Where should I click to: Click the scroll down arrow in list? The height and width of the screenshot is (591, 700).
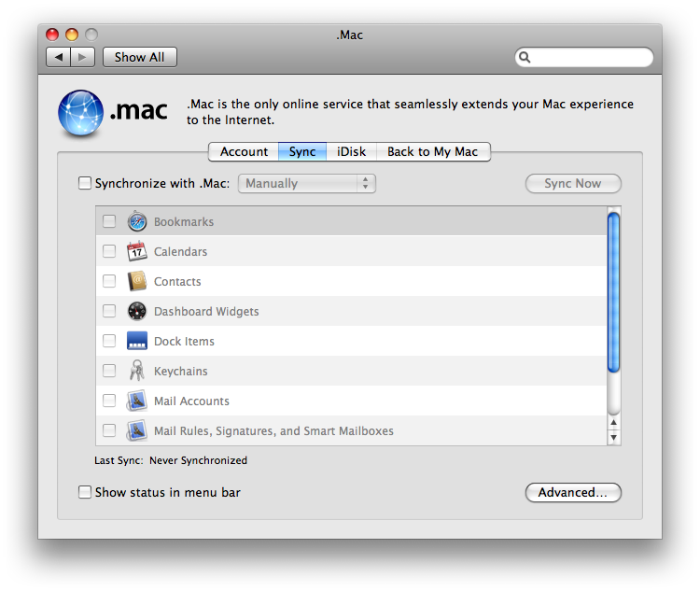614,437
